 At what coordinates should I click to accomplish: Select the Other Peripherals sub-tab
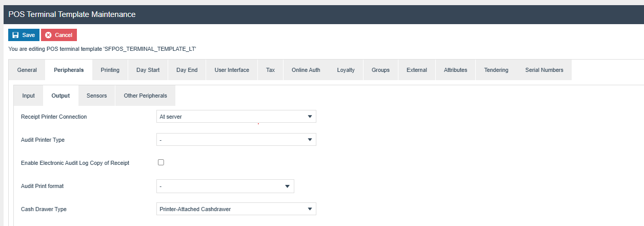(145, 96)
